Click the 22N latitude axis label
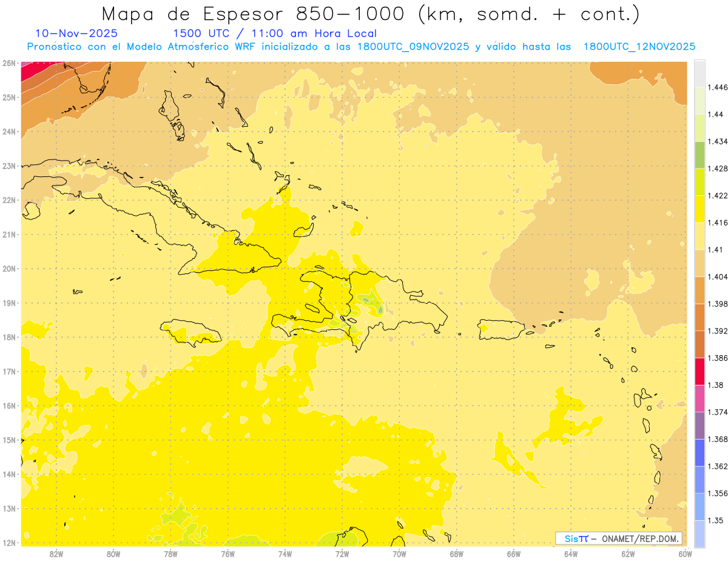This screenshot has height=562, width=728. (x=8, y=200)
